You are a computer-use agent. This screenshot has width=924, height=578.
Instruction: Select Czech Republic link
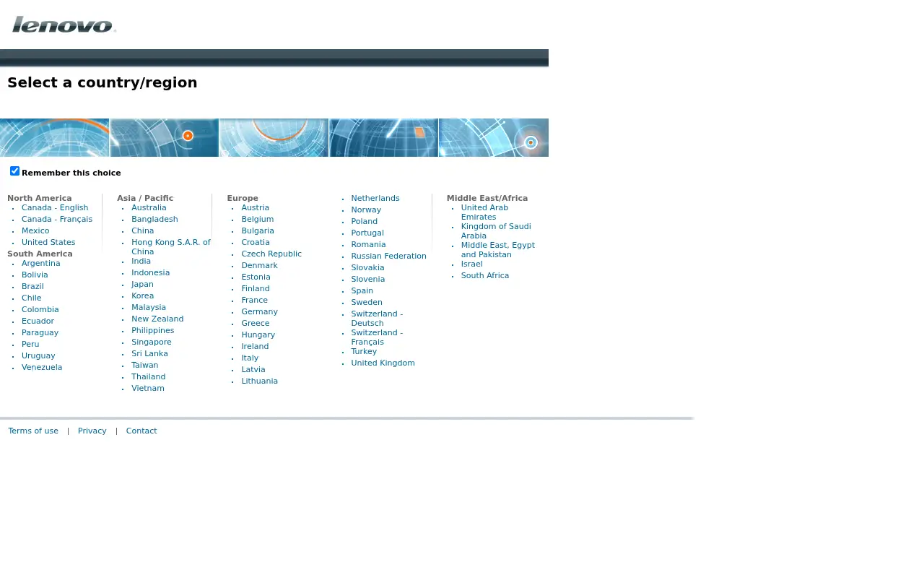271,254
